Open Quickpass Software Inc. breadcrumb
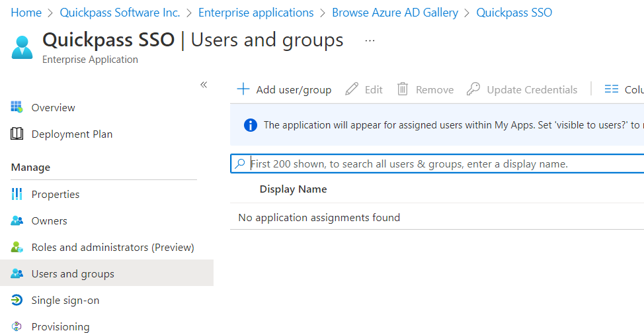The width and height of the screenshot is (644, 333). pyautogui.click(x=120, y=13)
